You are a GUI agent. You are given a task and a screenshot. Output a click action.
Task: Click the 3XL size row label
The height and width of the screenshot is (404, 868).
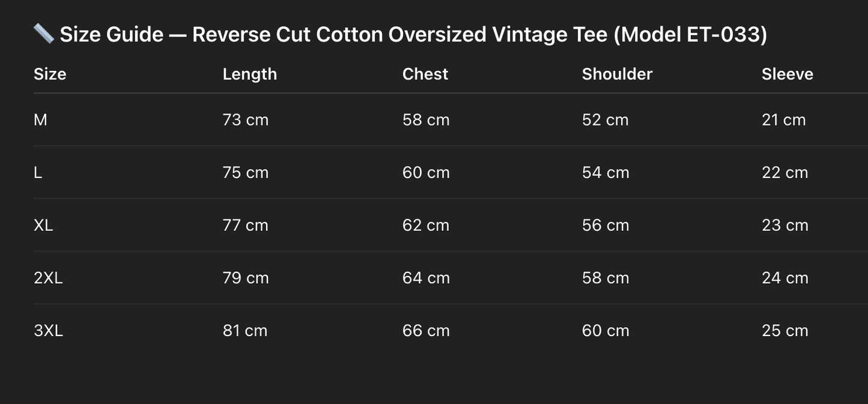[x=48, y=331]
